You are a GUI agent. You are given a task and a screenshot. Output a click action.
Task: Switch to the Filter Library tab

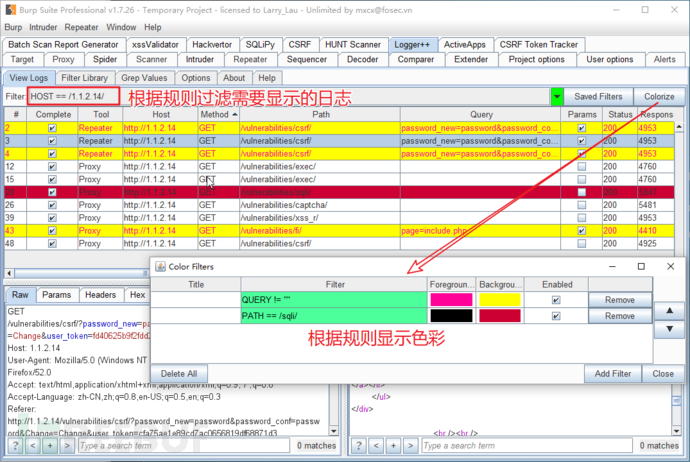(84, 78)
